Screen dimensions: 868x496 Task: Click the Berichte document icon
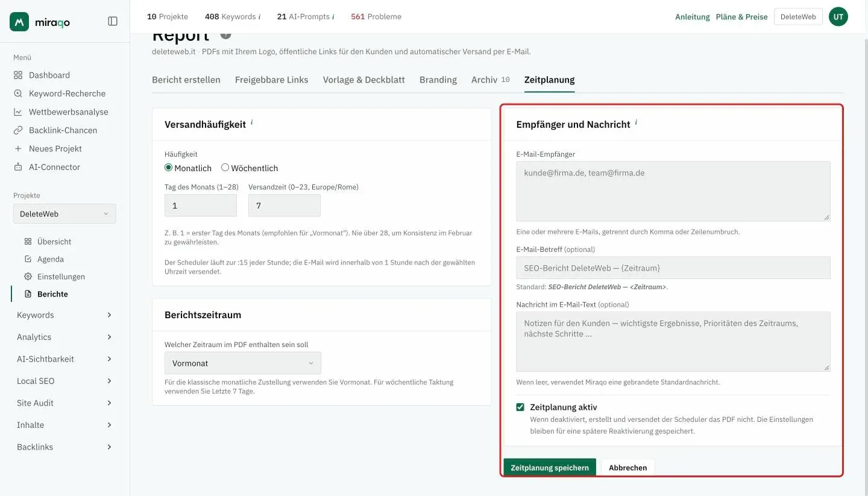click(28, 294)
